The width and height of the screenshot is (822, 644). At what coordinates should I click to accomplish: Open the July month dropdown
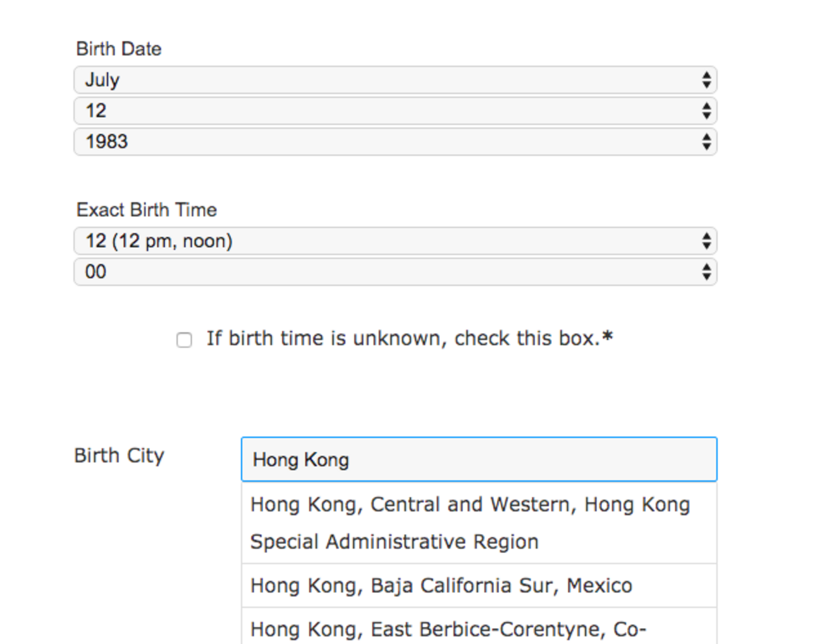[395, 80]
